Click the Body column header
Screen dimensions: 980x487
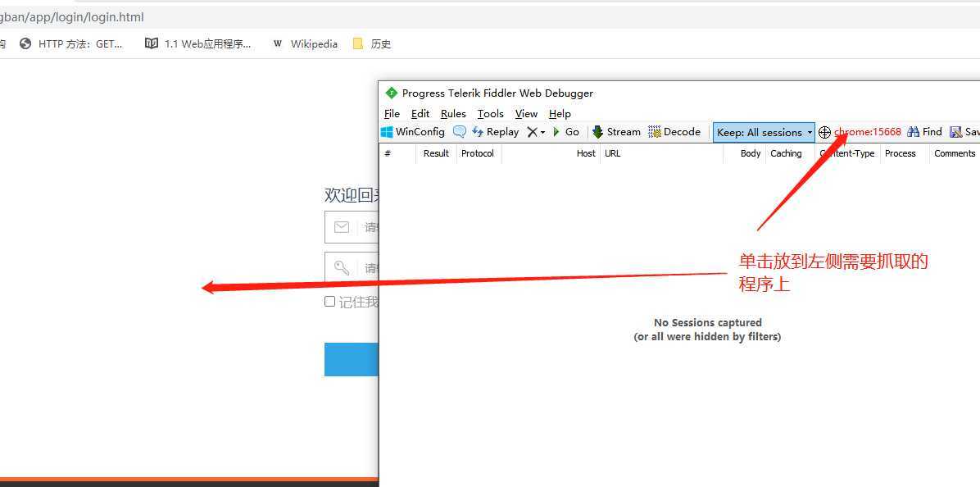pos(744,154)
